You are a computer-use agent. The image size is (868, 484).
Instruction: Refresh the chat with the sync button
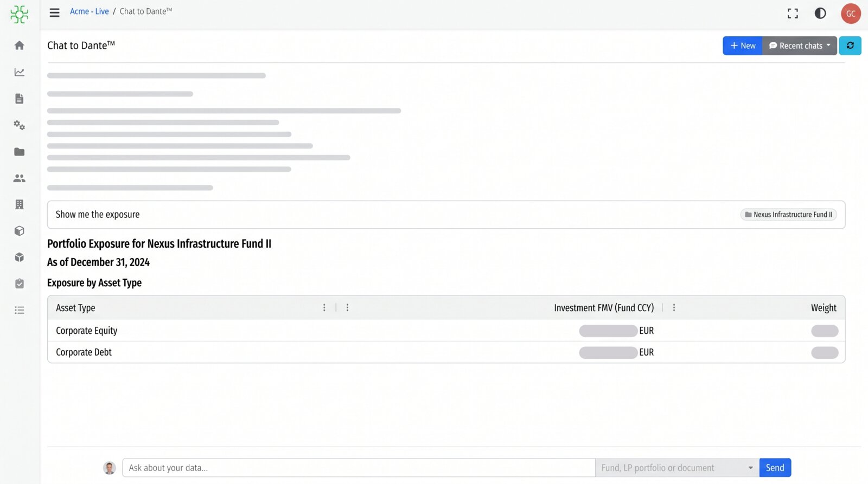(x=850, y=46)
